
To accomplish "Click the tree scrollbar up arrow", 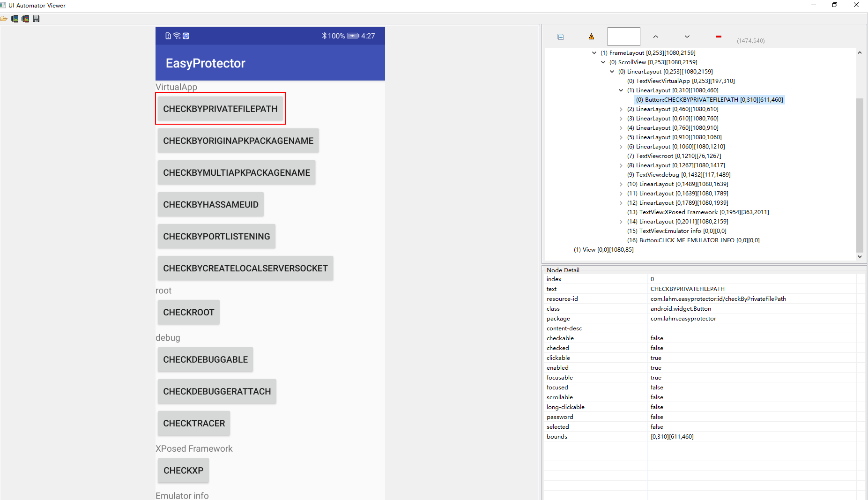I will [x=860, y=52].
